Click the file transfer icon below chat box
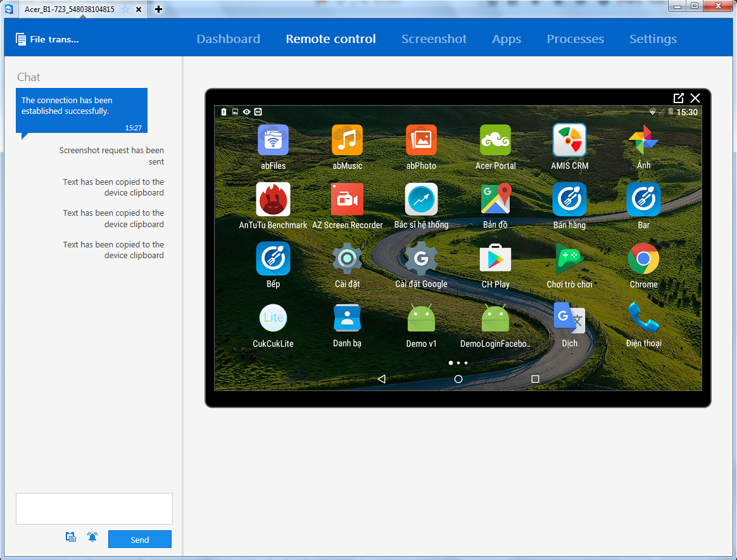This screenshot has width=737, height=560. tap(71, 537)
